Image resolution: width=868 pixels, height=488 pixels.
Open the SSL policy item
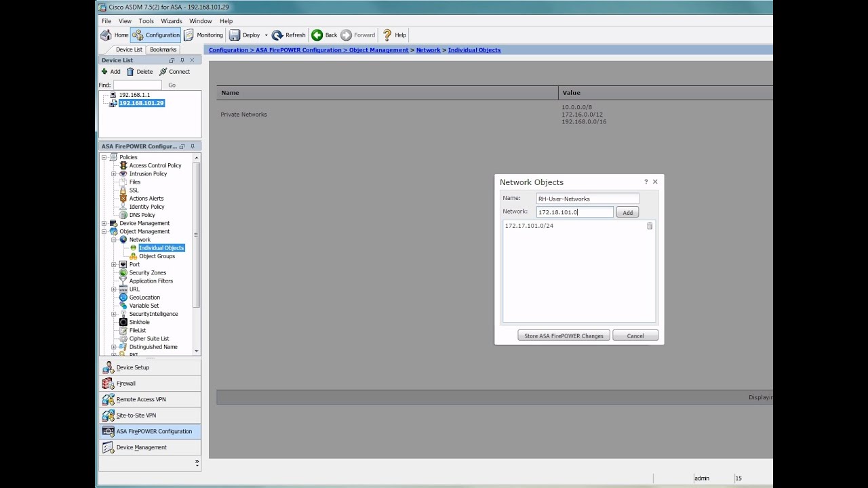point(134,190)
